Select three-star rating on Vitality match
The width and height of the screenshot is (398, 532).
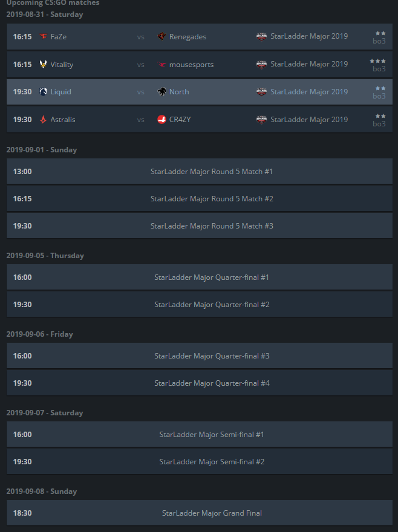(377, 61)
